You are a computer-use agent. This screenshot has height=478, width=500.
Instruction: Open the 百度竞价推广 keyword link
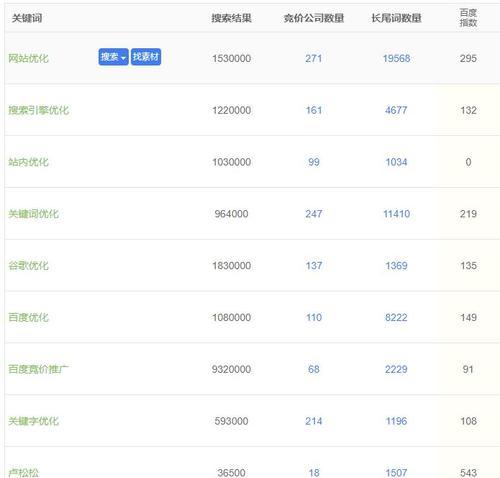point(39,369)
